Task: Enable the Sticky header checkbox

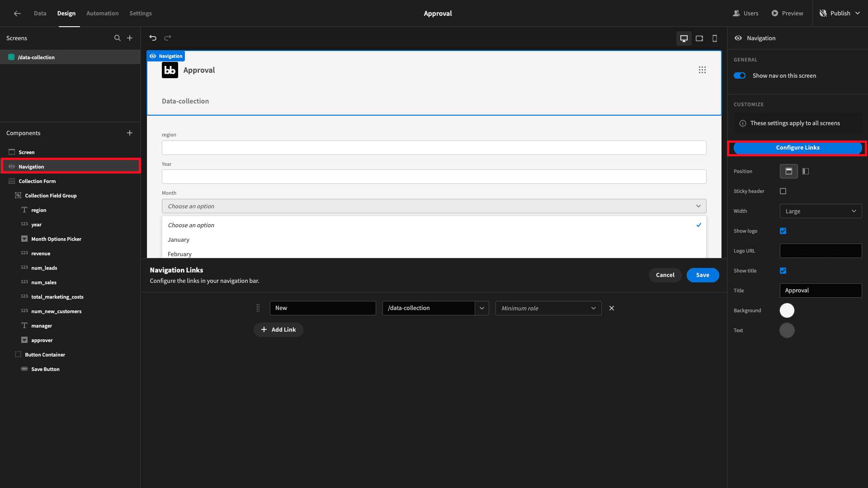Action: (x=783, y=191)
